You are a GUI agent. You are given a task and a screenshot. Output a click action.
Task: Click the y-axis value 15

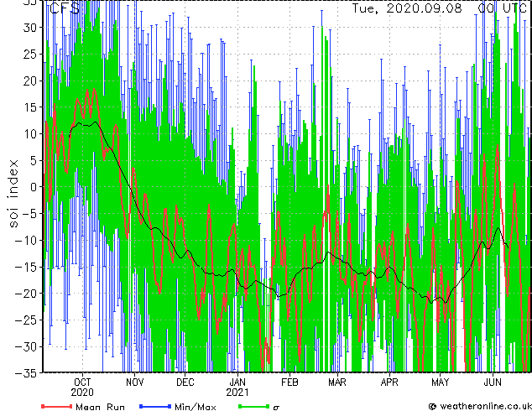pyautogui.click(x=29, y=107)
